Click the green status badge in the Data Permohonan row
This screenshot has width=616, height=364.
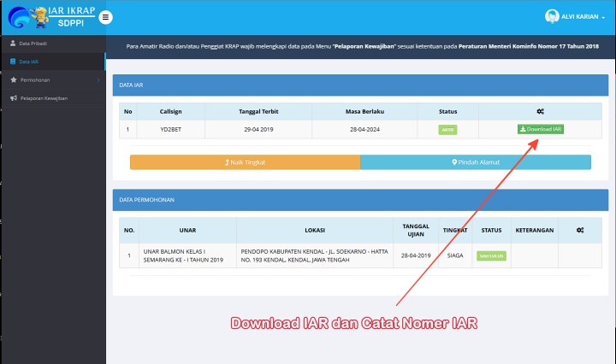point(491,255)
